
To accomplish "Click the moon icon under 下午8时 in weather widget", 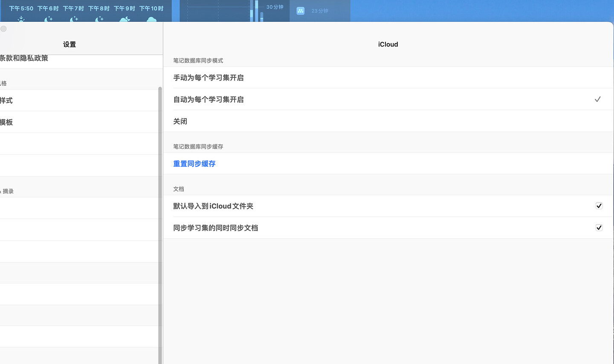I will click(99, 19).
